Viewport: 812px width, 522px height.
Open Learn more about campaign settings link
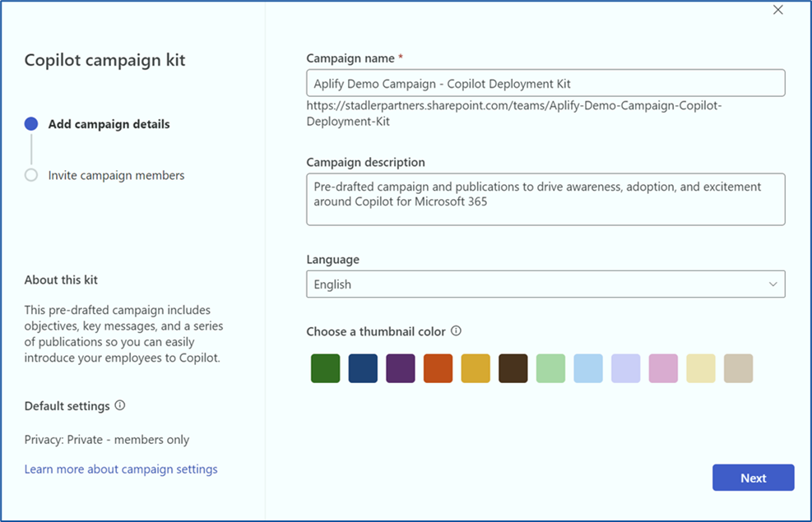121,469
